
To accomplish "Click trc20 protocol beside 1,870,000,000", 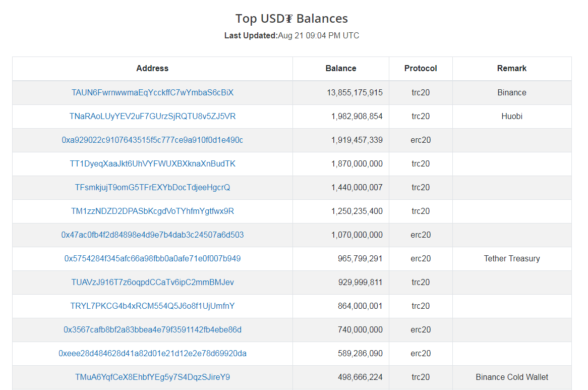I will coord(421,163).
